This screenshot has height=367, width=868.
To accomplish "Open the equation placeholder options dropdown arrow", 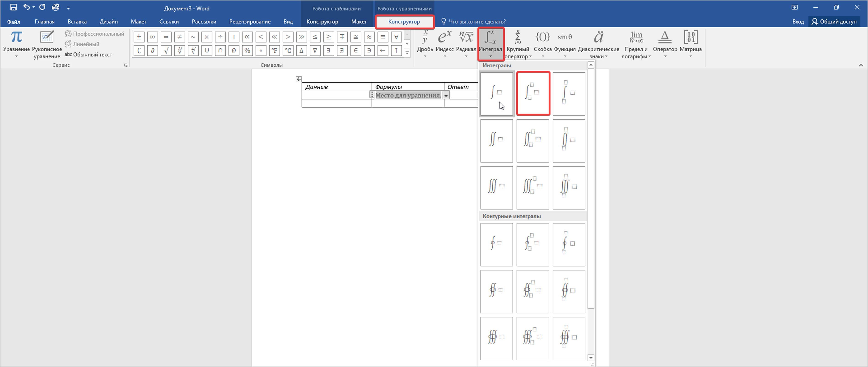I will tap(446, 96).
